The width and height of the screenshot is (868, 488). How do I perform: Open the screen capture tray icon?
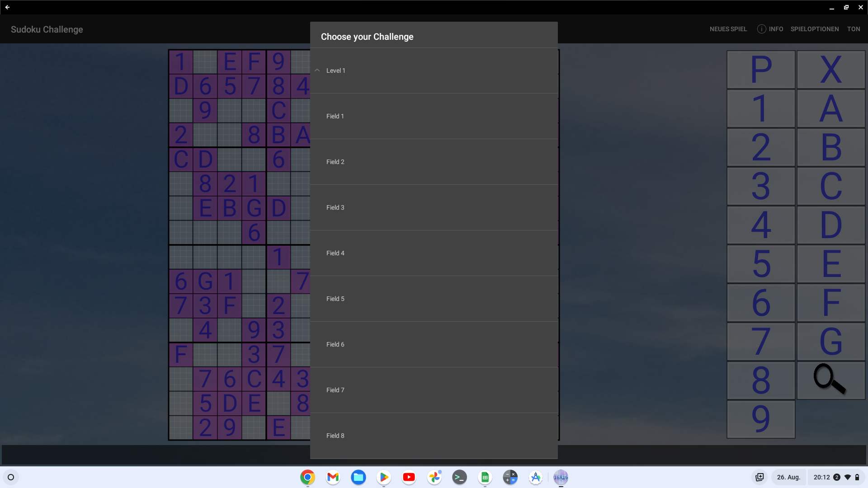coord(759,477)
